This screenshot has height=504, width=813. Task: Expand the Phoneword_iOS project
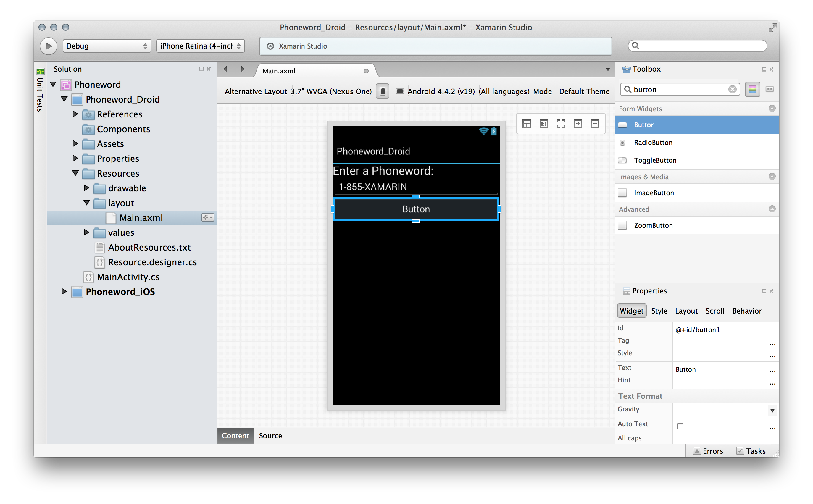(64, 292)
